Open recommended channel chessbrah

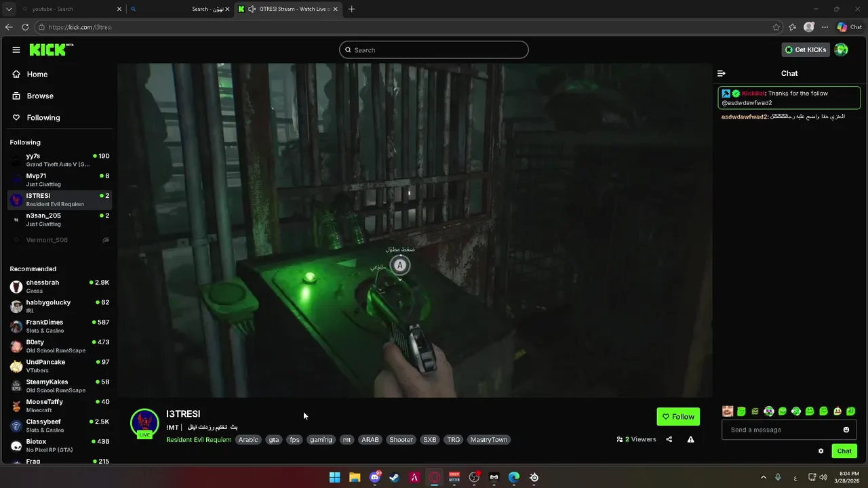click(x=60, y=286)
